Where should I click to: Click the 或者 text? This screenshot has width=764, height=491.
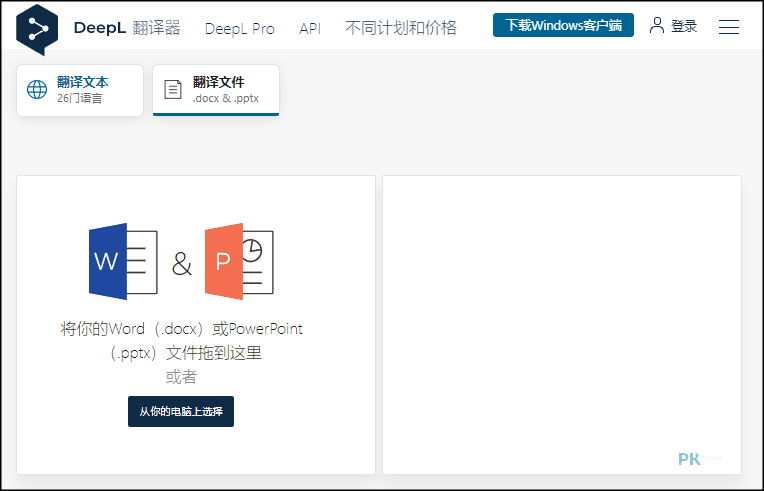(181, 377)
